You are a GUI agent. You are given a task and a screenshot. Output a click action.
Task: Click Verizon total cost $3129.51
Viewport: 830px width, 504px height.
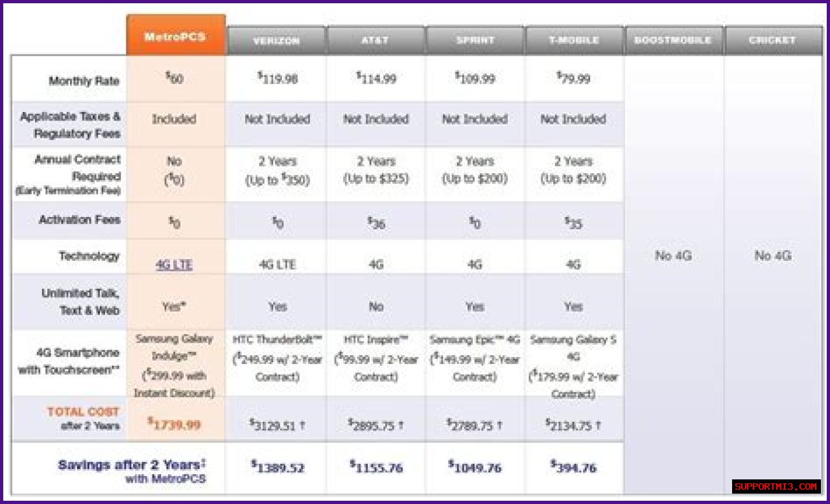tap(277, 424)
